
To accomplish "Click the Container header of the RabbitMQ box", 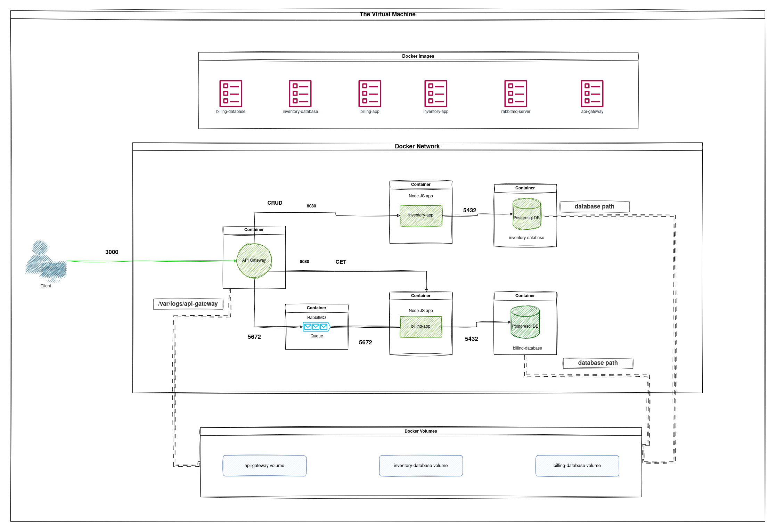I will pos(317,308).
